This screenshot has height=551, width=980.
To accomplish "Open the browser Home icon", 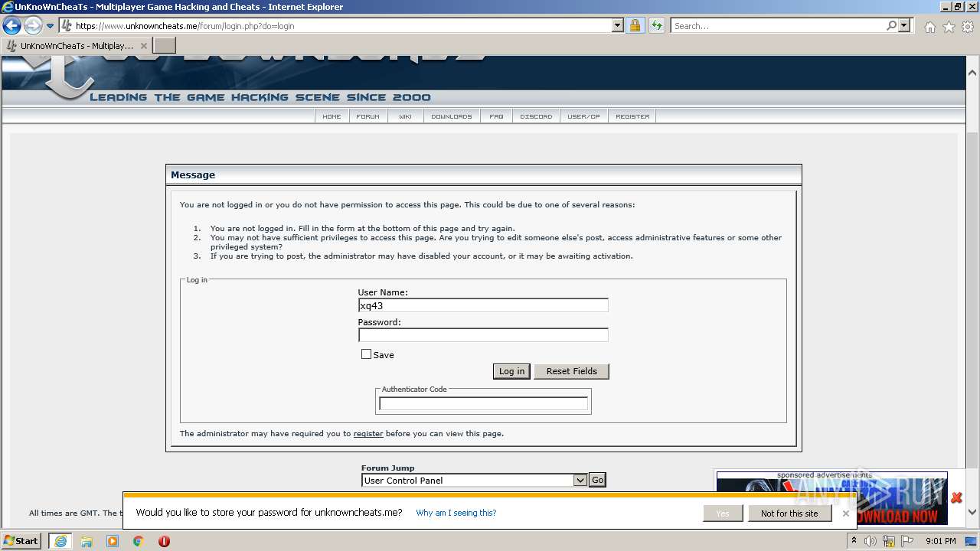I will click(929, 26).
